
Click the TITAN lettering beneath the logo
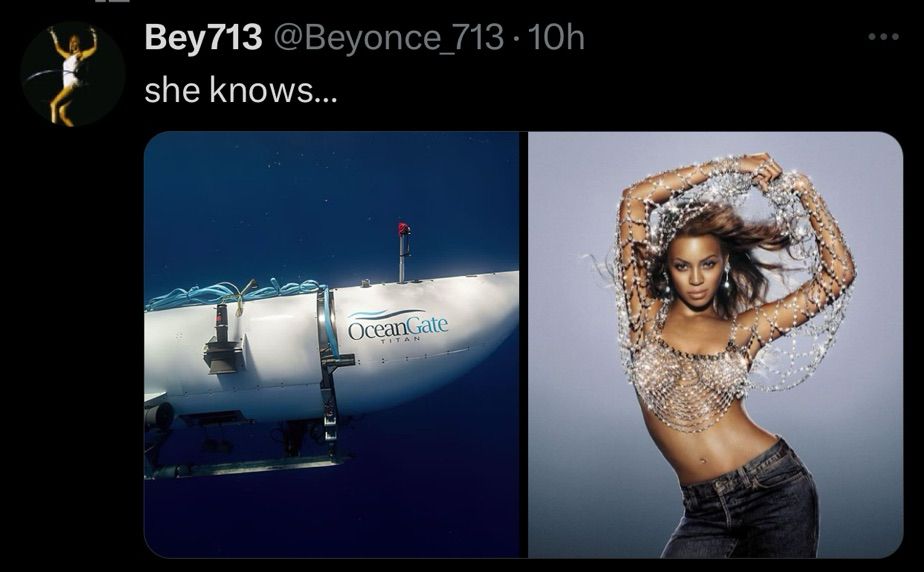point(400,340)
